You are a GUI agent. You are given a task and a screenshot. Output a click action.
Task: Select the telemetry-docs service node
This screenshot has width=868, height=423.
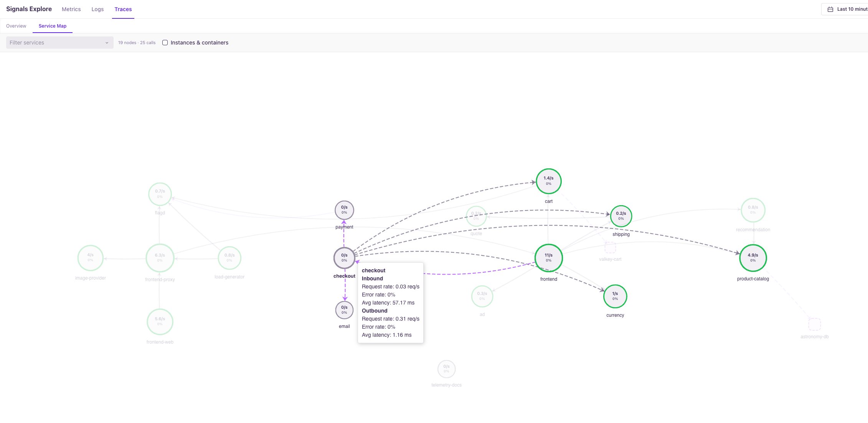tap(446, 369)
